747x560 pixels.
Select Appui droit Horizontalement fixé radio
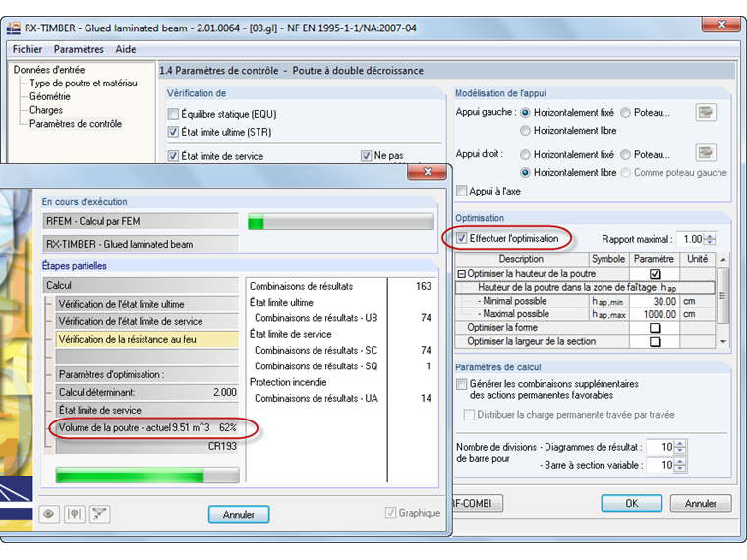click(x=525, y=155)
